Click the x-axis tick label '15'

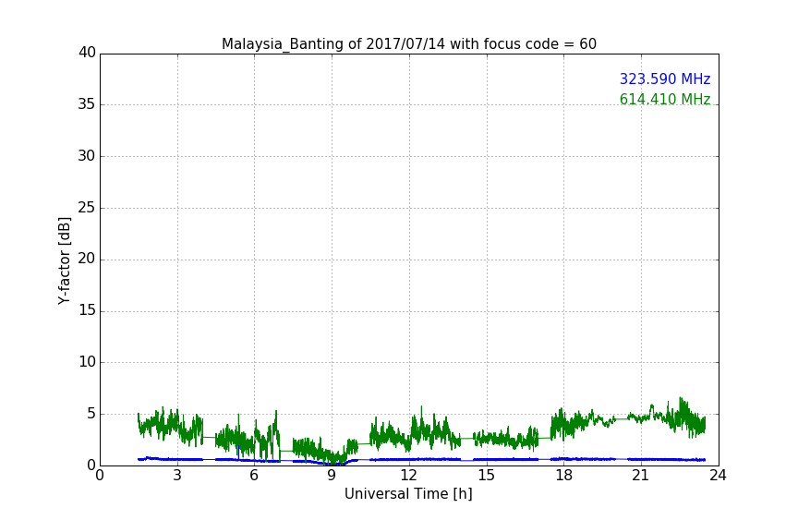[x=487, y=476]
